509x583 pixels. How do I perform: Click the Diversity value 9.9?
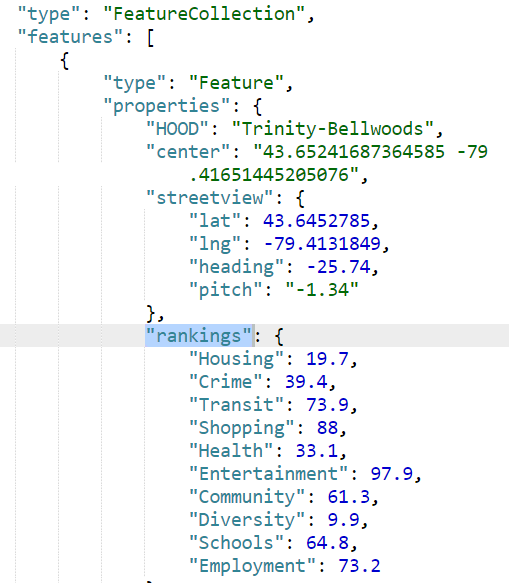344,520
